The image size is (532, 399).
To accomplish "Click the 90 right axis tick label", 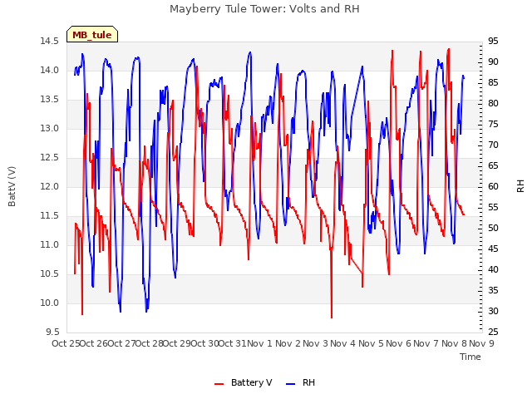I will (493, 62).
